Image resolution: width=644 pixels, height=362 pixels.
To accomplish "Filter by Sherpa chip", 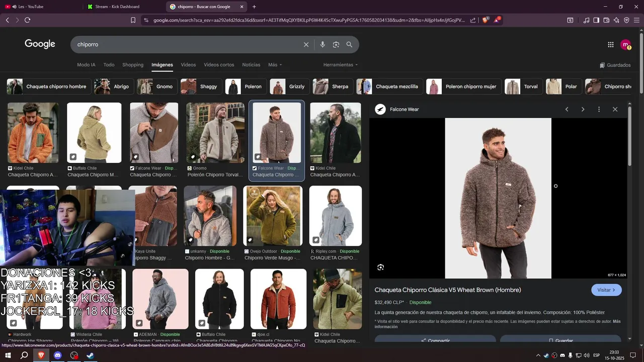I will click(x=333, y=86).
